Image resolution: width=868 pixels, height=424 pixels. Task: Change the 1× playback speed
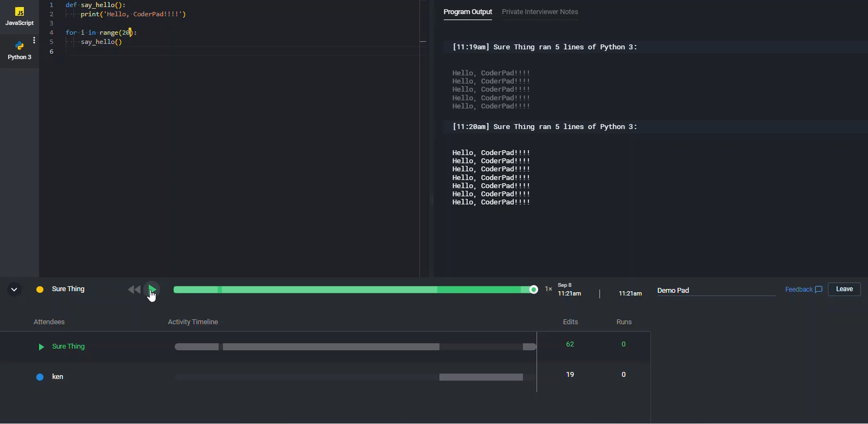[548, 289]
